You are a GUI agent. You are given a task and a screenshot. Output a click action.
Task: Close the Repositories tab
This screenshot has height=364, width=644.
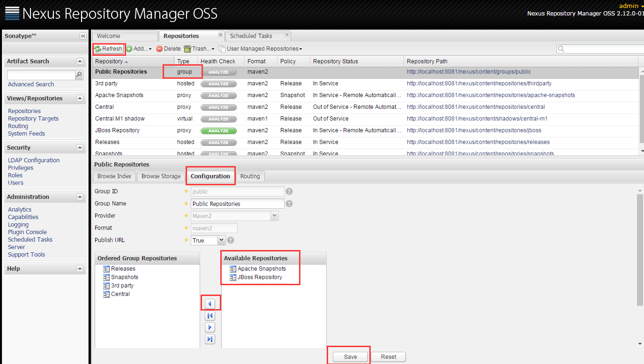[220, 35]
